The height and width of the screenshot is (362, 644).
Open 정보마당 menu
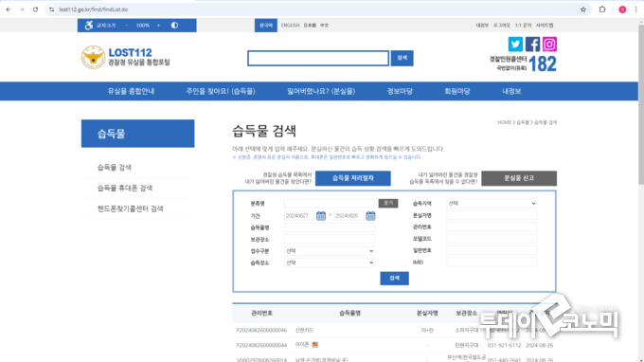400,91
